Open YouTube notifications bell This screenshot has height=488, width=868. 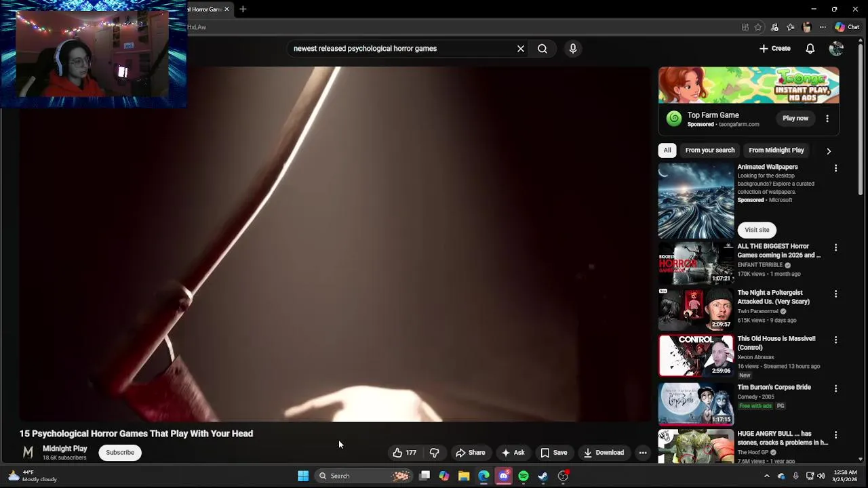pyautogui.click(x=810, y=49)
